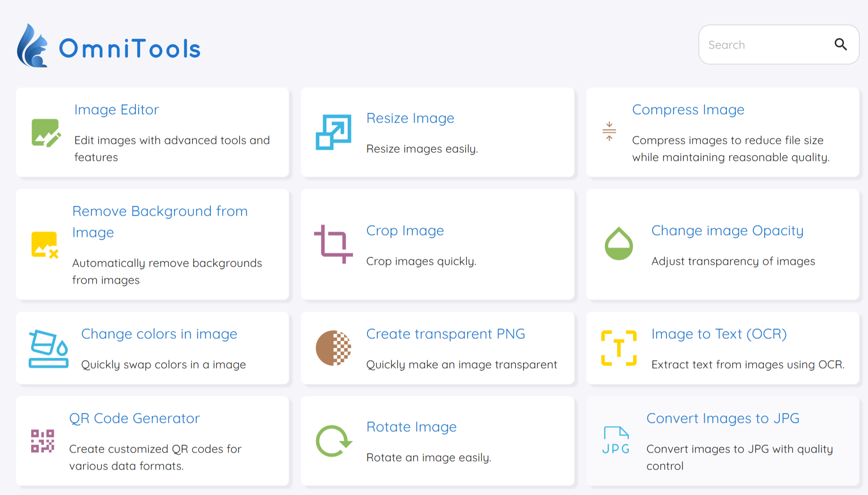Click the yellow OCR text-scan icon
This screenshot has height=495, width=868.
(x=618, y=348)
